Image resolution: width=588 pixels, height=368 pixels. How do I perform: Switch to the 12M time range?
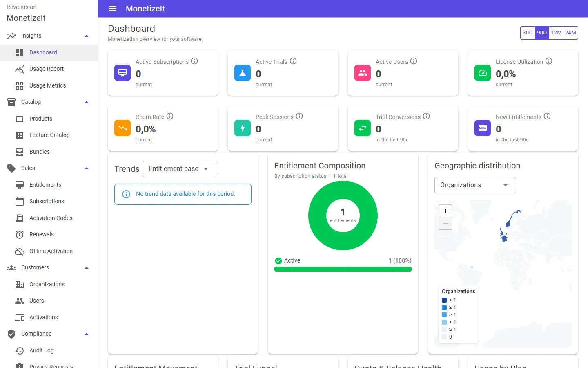coord(556,33)
